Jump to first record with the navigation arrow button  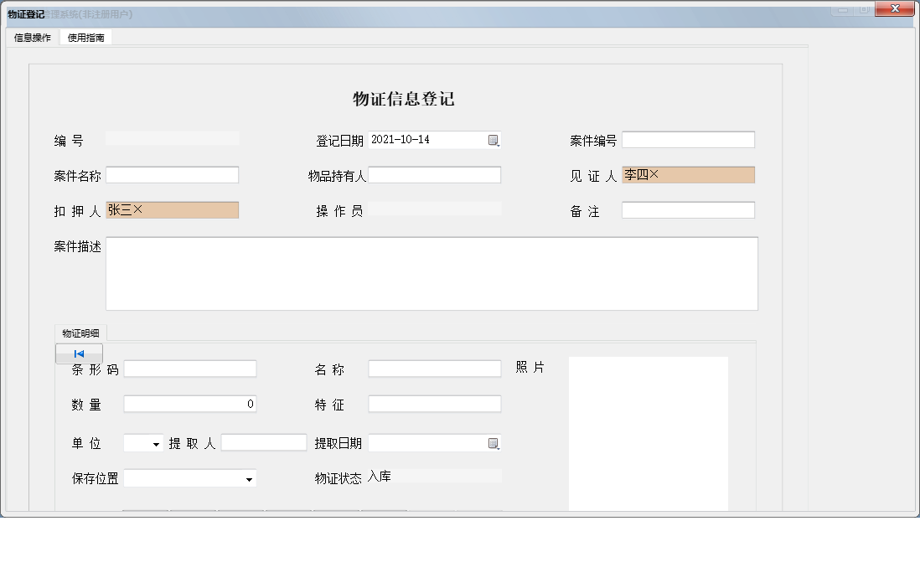click(78, 353)
